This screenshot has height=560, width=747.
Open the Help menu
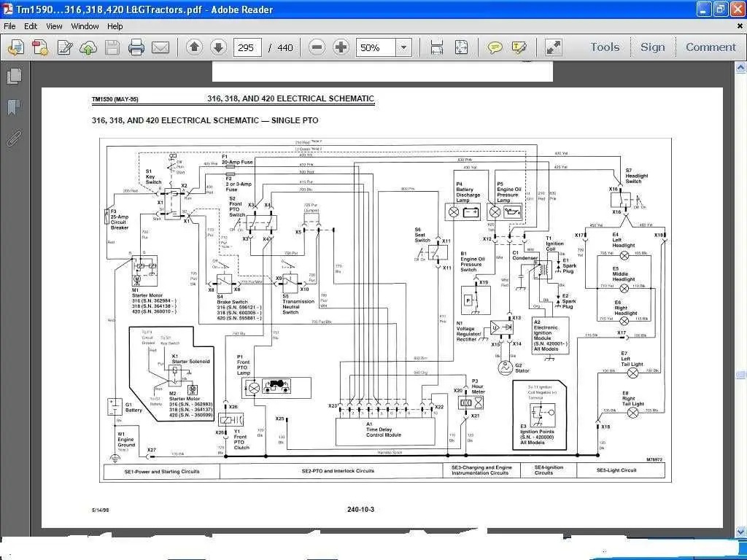click(x=115, y=26)
